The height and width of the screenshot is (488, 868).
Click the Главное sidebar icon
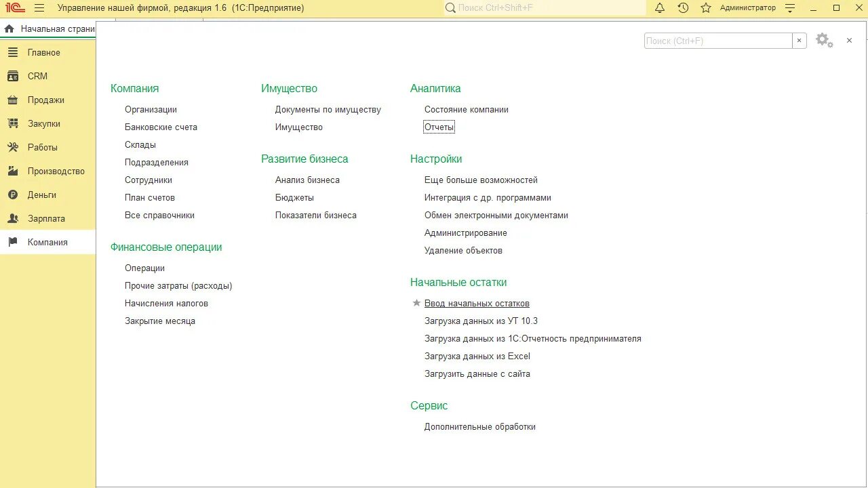pyautogui.click(x=13, y=52)
